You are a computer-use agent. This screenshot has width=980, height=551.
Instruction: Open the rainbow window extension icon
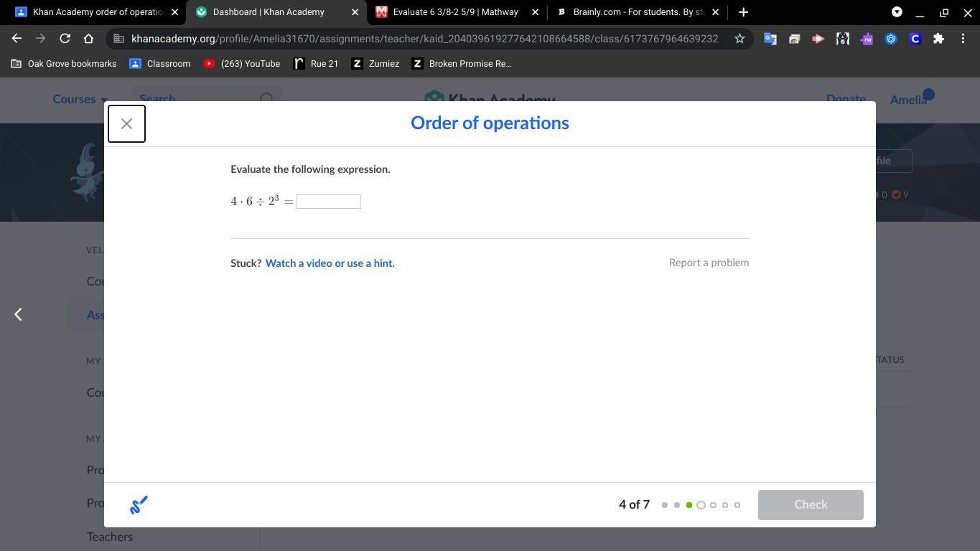794,39
